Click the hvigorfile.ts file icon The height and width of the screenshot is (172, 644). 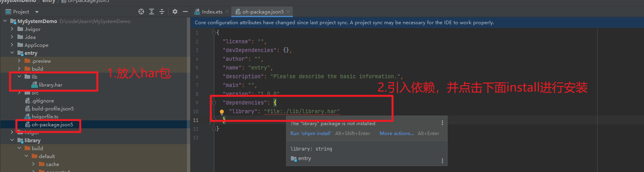coord(28,117)
